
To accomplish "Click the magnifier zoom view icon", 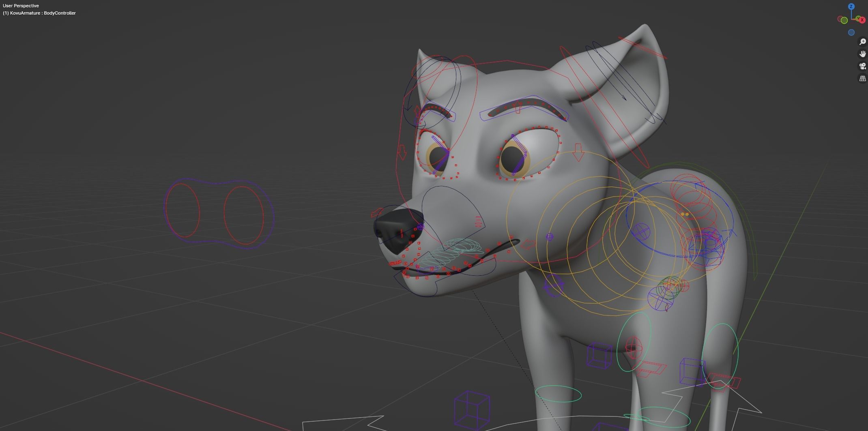I will pos(863,42).
